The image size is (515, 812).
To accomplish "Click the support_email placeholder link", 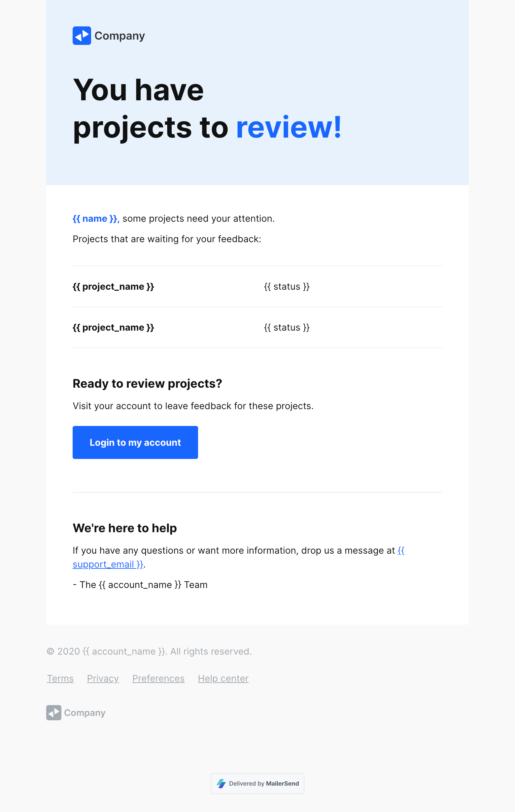I will tap(108, 565).
